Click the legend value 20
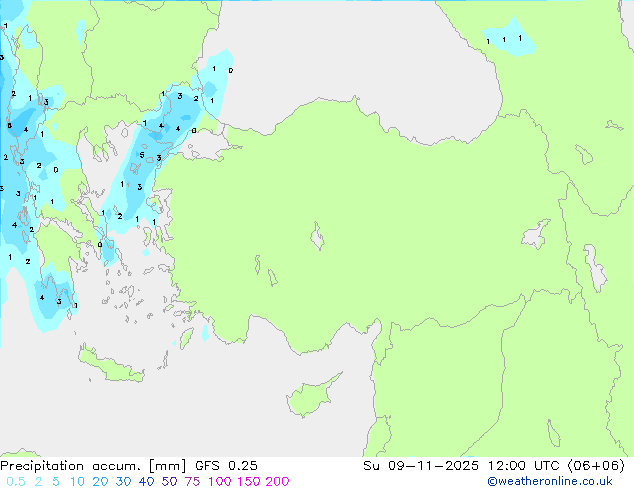This screenshot has height=490, width=634. (100, 482)
